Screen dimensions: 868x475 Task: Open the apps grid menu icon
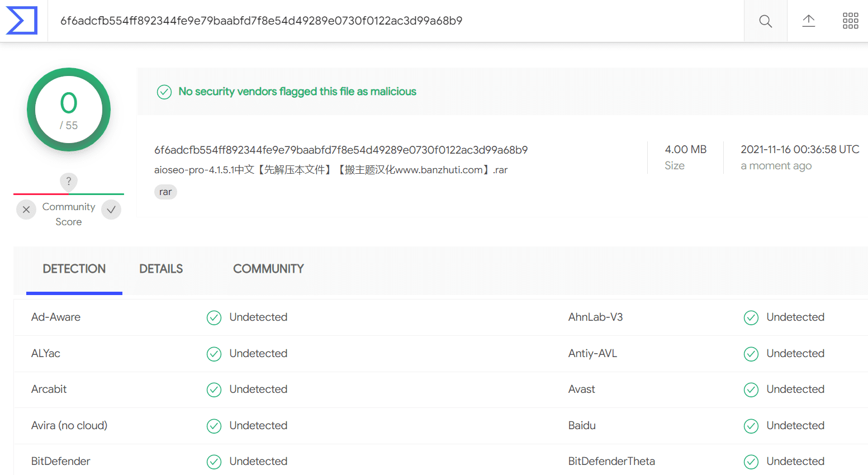coord(850,21)
